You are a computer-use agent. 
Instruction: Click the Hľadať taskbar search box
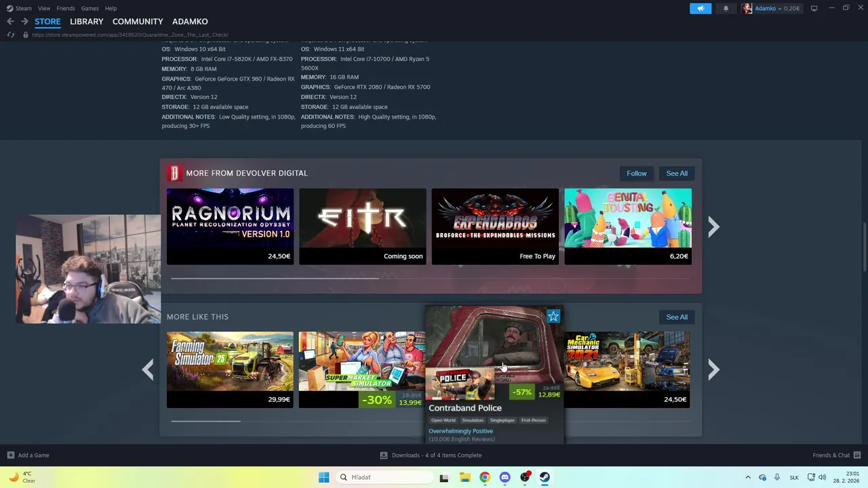(x=384, y=477)
